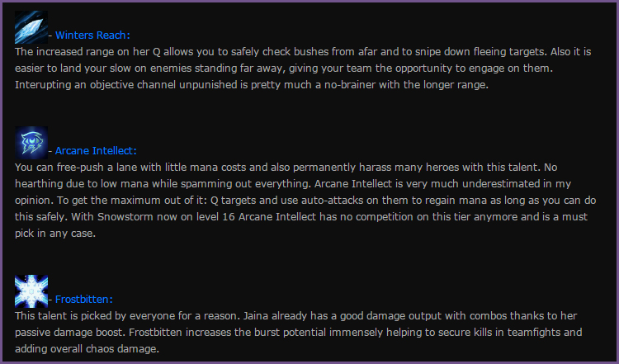619x364 pixels.
Task: Click the Arcane Intellect glowing eye icon
Action: (31, 143)
